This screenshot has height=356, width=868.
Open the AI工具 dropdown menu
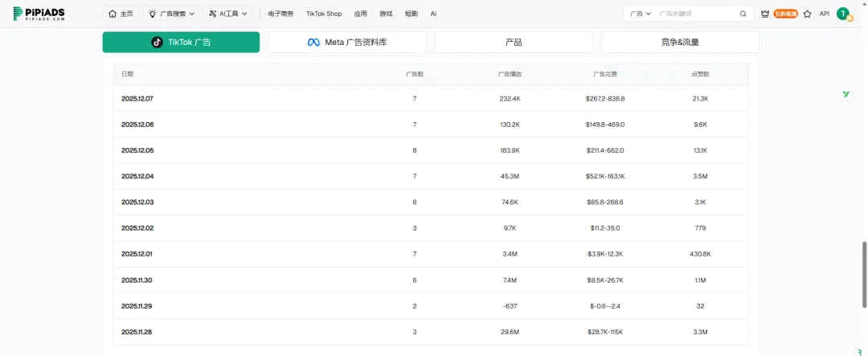pyautogui.click(x=227, y=14)
